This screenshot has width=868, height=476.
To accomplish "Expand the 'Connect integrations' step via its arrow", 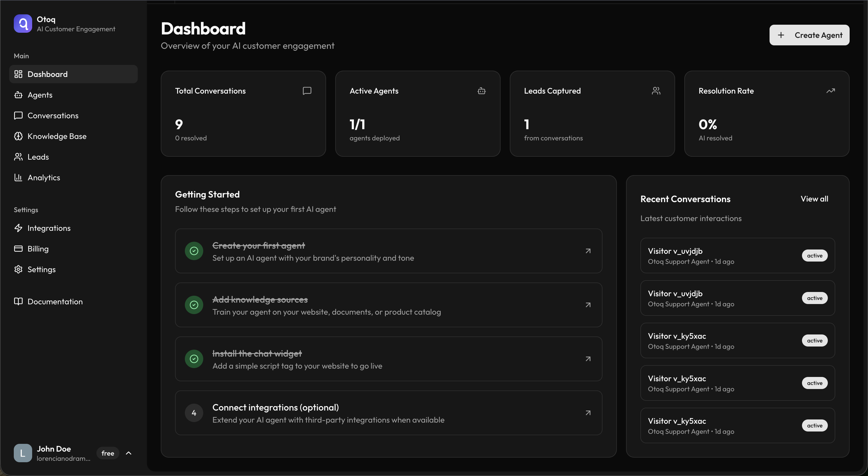I will click(x=588, y=413).
